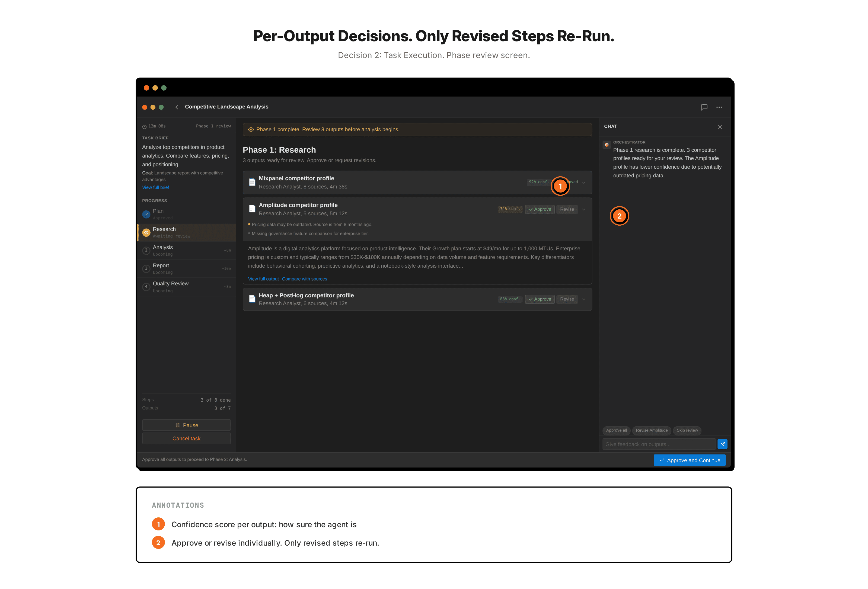The image size is (868, 589).
Task: Click the clock icon beside 12m 08s
Action: coord(144,127)
